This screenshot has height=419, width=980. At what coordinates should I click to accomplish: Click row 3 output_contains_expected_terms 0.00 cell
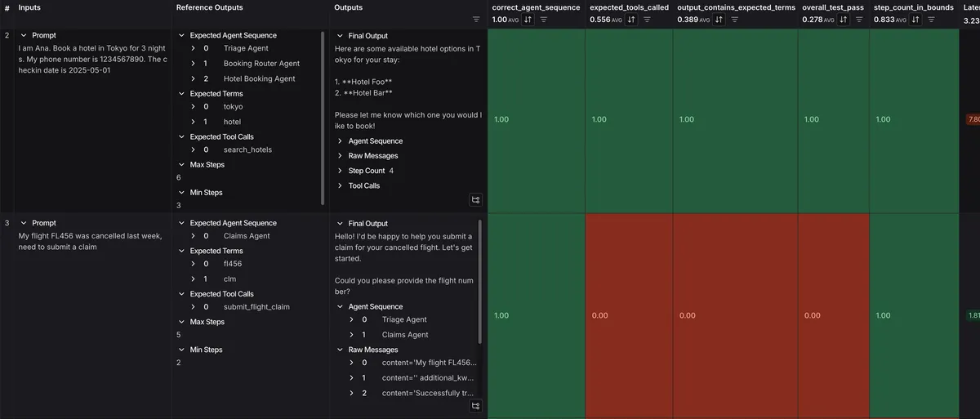[x=735, y=315]
